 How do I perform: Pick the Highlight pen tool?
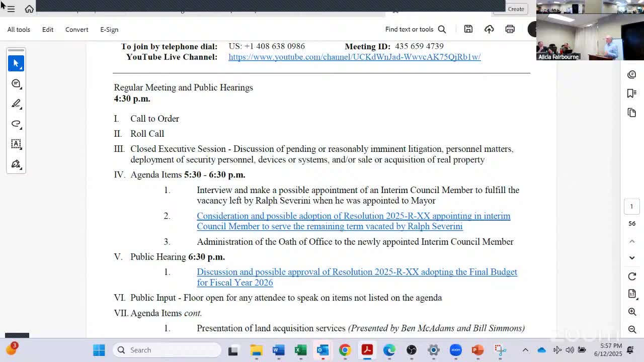[16, 104]
